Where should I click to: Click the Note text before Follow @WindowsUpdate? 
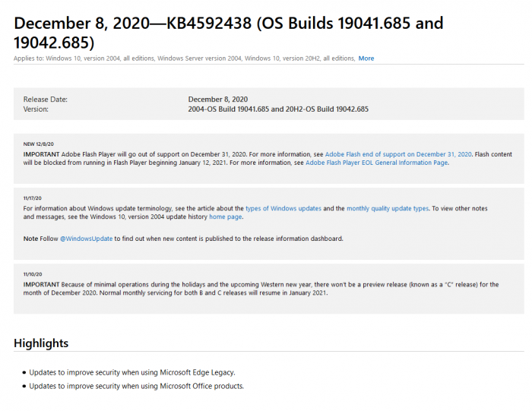point(30,239)
